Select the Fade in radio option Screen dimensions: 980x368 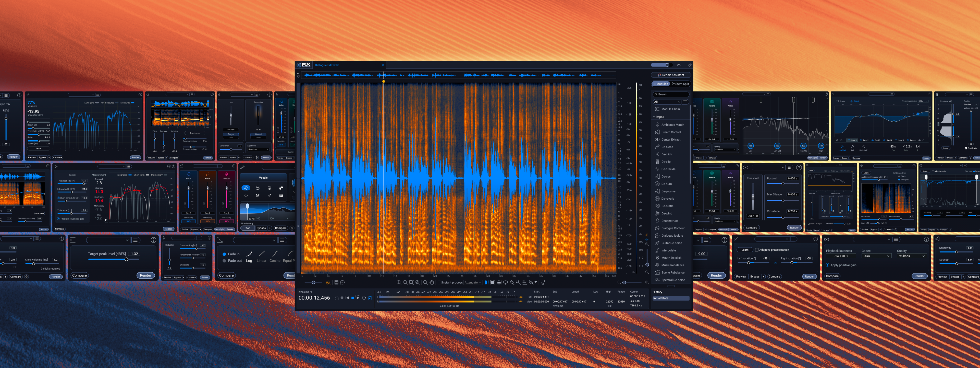coord(225,254)
